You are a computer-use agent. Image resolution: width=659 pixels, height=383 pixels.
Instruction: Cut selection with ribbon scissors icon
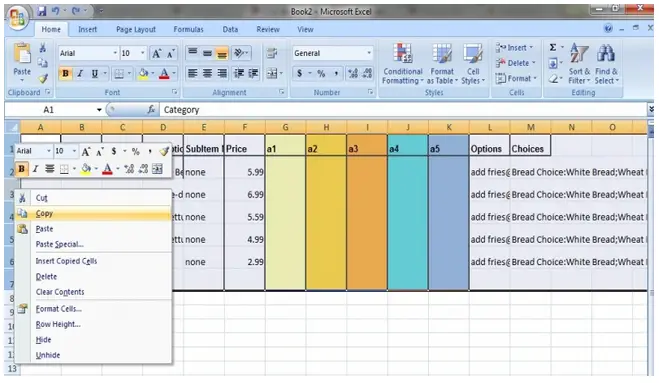(42, 48)
